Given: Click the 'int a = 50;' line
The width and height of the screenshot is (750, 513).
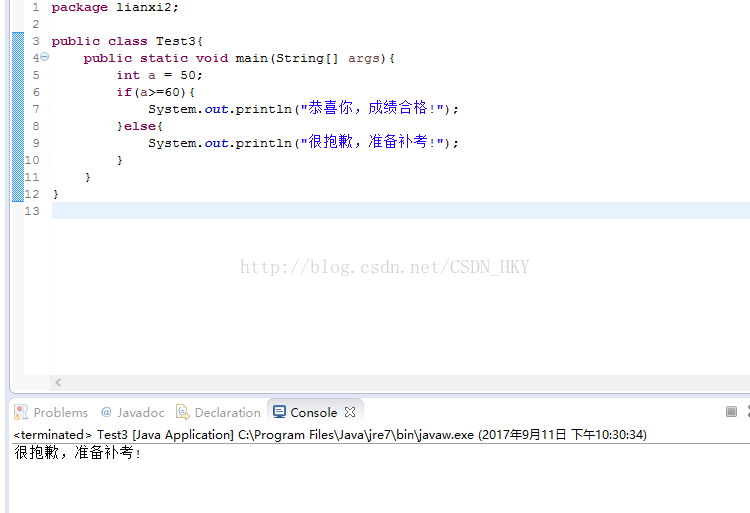Looking at the screenshot, I should point(160,75).
